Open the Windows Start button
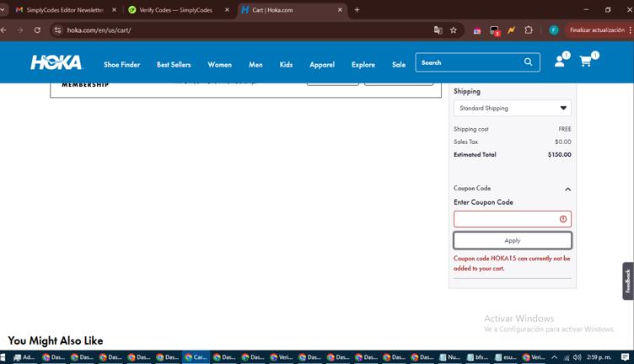Screen dimensions: 634x364 pos(3,357)
